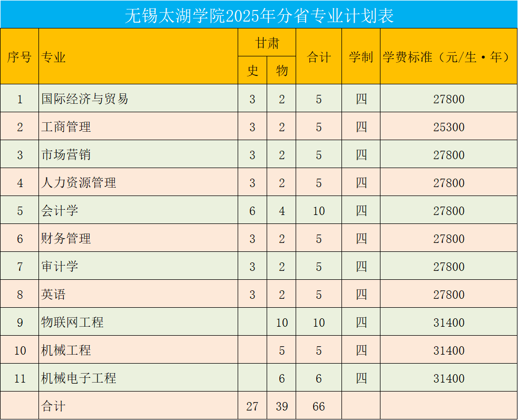Viewport: 518px width, 420px height.
Task: Select tuition 27800 in 会计学 row
Action: pyautogui.click(x=448, y=211)
